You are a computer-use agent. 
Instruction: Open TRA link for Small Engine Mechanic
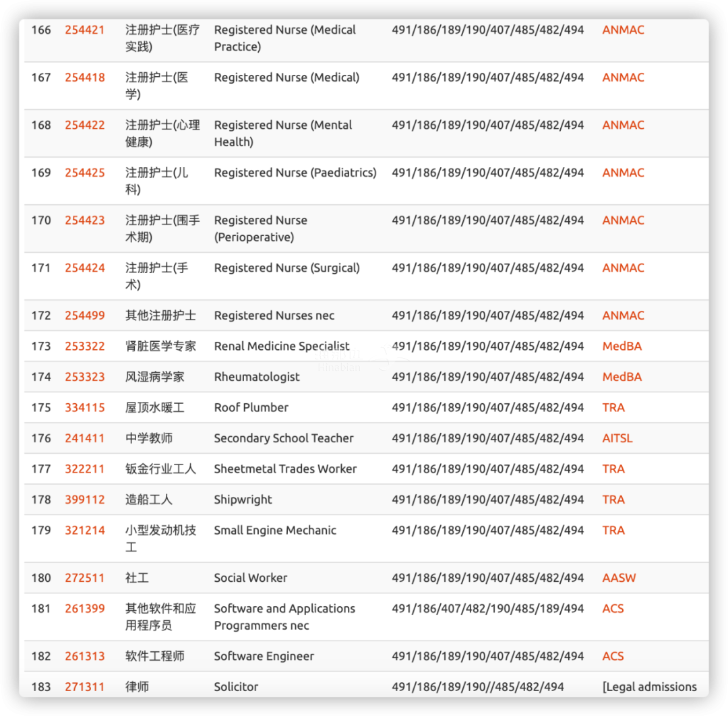[x=613, y=531]
